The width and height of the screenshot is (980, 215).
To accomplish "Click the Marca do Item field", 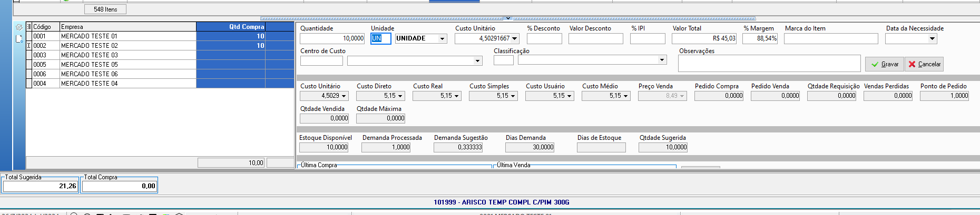I will click(831, 38).
